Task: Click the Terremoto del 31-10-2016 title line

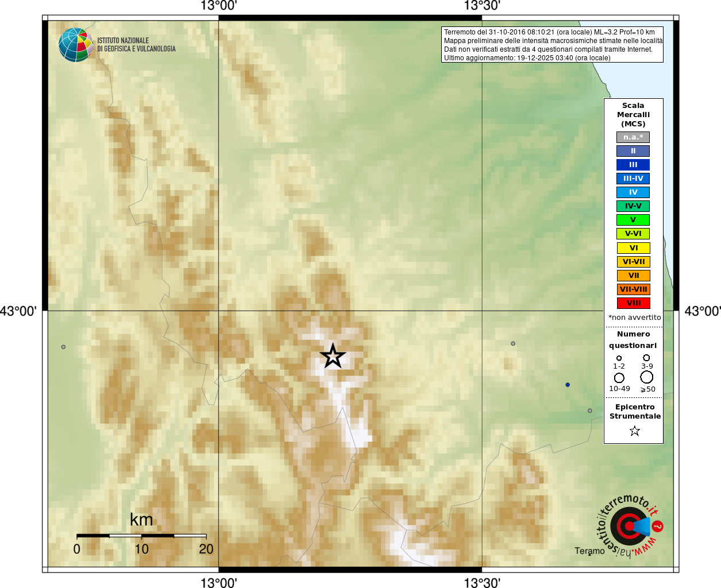Action: [x=549, y=32]
